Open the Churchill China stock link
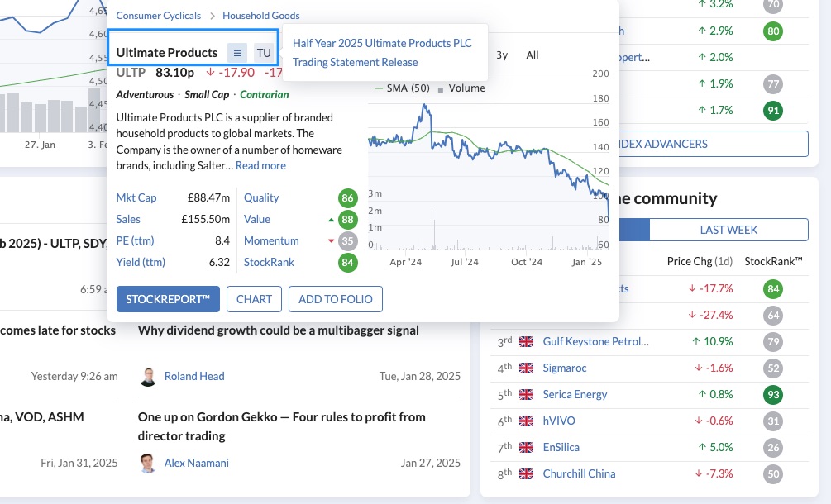Viewport: 831px width, 504px height. click(x=579, y=473)
